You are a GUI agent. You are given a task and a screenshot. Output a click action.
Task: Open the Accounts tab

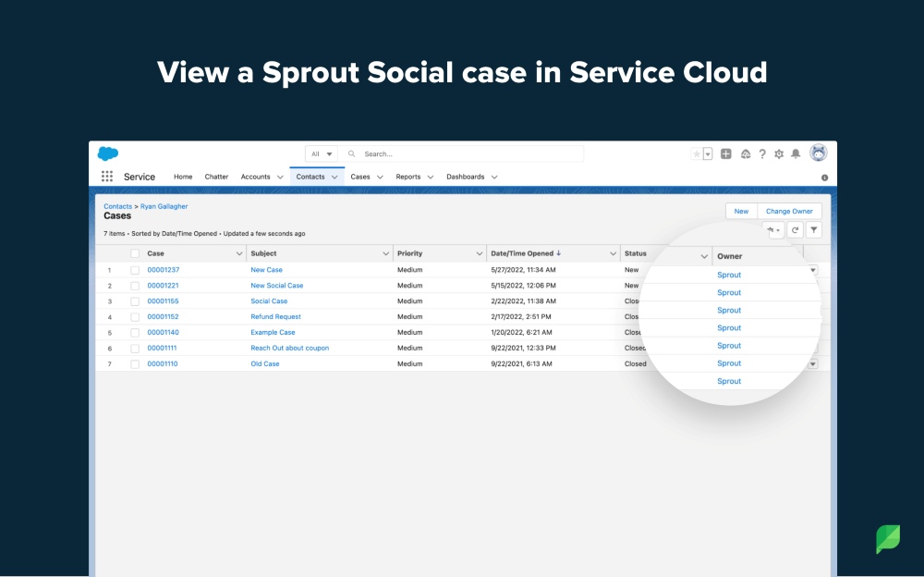coord(255,177)
